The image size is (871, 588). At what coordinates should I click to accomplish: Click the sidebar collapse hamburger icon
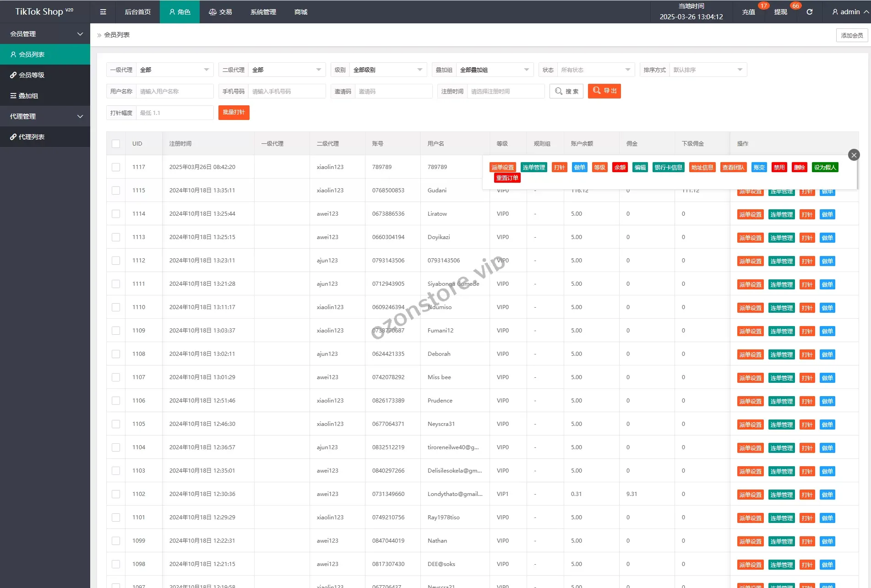click(x=103, y=12)
